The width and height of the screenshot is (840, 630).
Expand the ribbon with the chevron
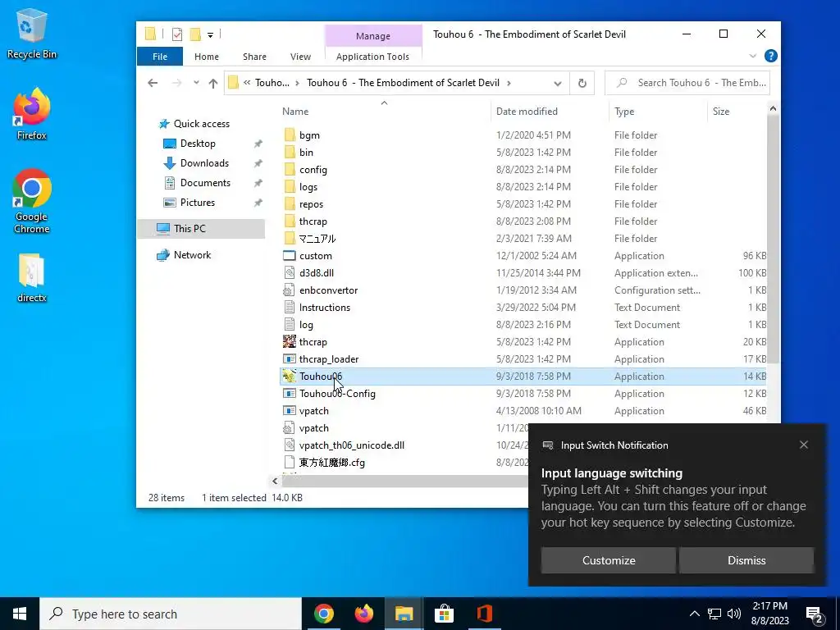753,56
